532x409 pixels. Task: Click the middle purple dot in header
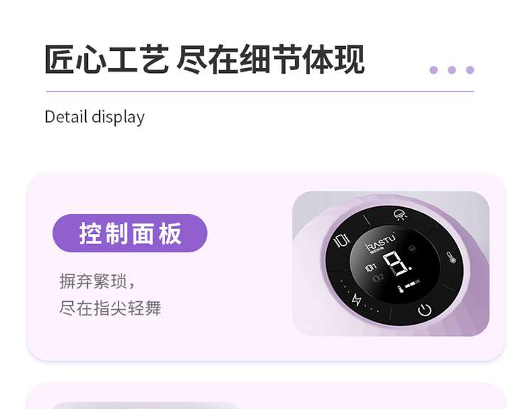point(452,70)
